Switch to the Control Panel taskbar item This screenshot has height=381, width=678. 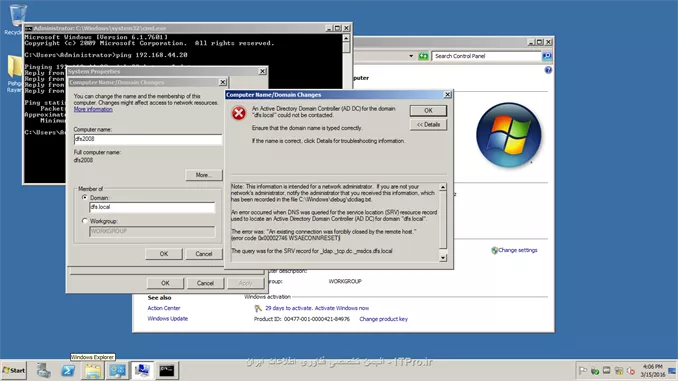tap(117, 370)
